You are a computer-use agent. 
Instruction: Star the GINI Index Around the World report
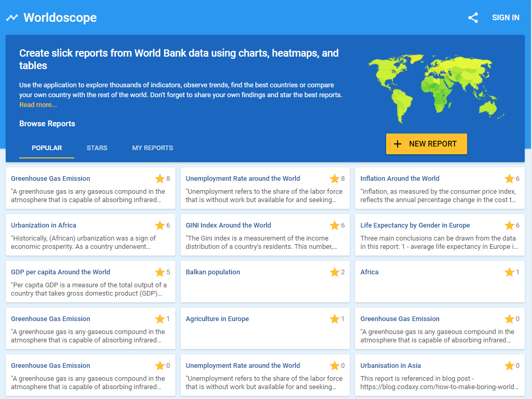(335, 225)
